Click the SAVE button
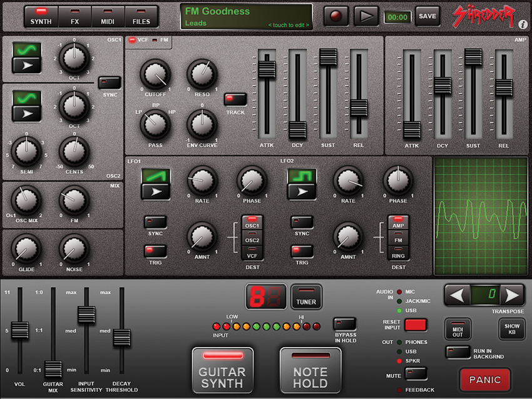This screenshot has height=399, width=532. click(x=427, y=16)
